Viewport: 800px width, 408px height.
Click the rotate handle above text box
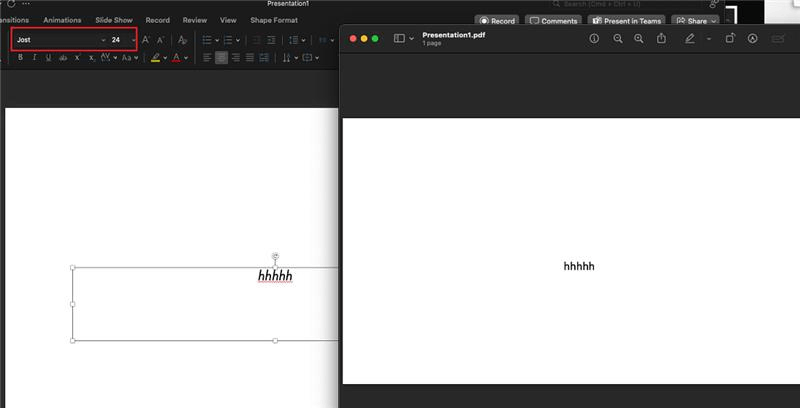tap(276, 256)
